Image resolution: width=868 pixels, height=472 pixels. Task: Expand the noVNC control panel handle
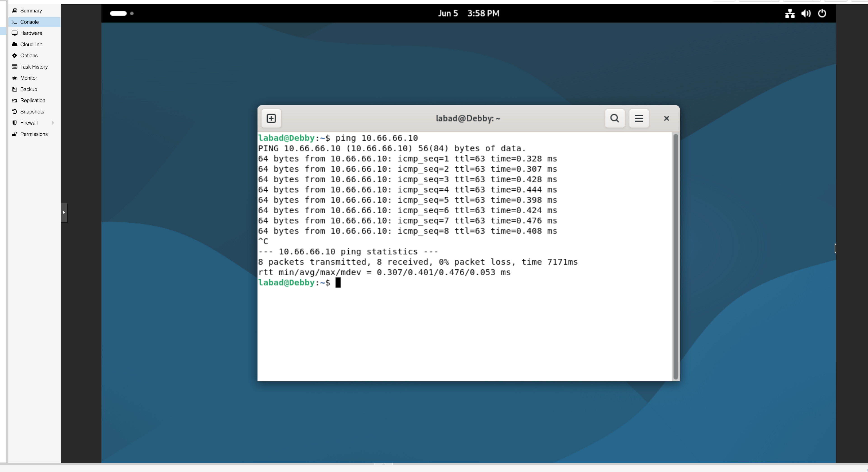point(64,212)
